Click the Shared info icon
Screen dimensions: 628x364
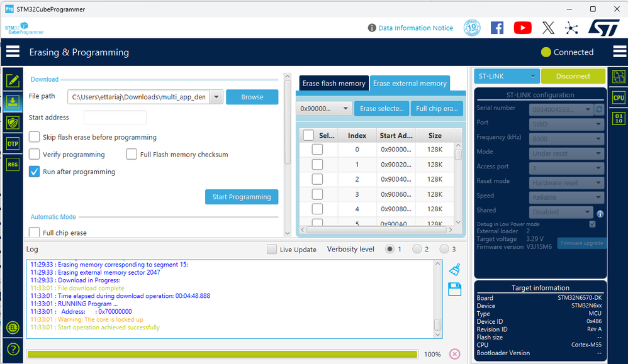click(600, 214)
